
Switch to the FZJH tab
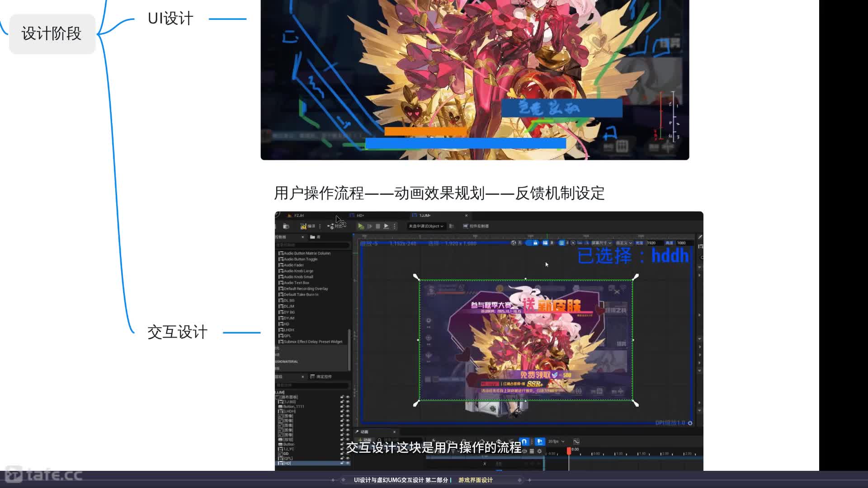299,216
